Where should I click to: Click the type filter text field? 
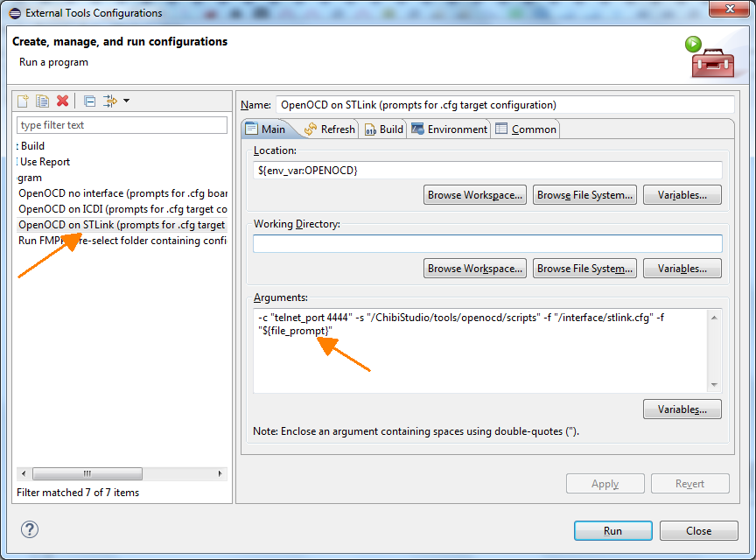[x=122, y=125]
